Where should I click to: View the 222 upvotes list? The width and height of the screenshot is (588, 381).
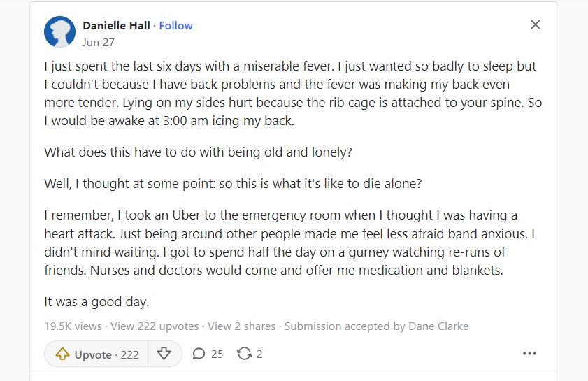click(155, 326)
